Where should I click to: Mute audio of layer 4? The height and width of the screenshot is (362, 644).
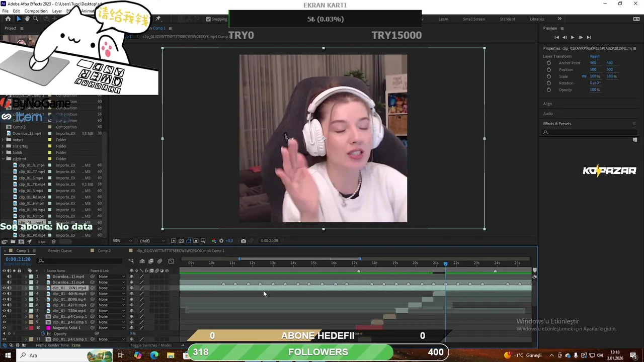[x=9, y=294]
